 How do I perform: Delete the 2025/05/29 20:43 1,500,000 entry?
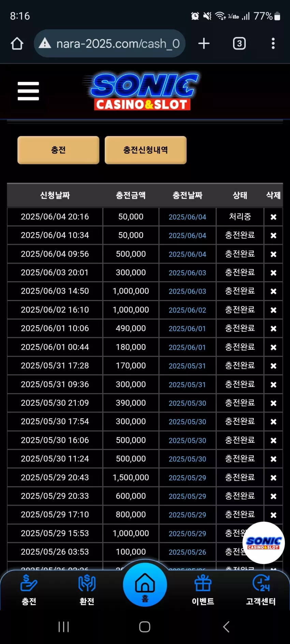click(273, 478)
